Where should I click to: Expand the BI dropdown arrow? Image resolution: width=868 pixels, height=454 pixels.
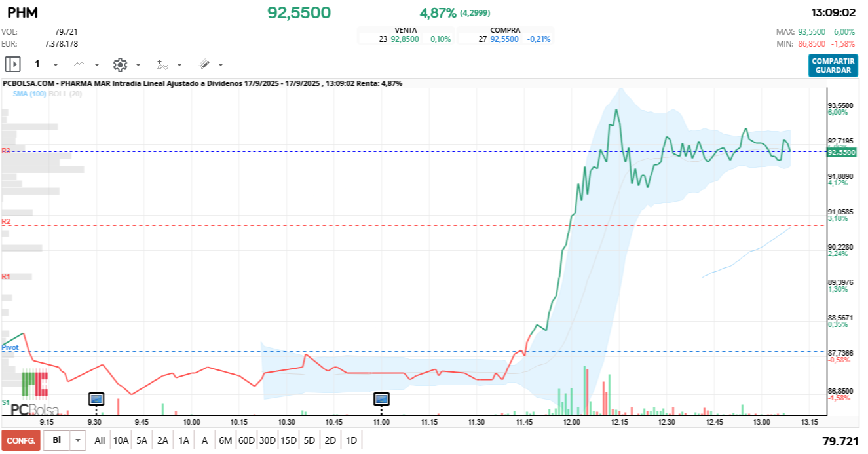[x=78, y=440]
